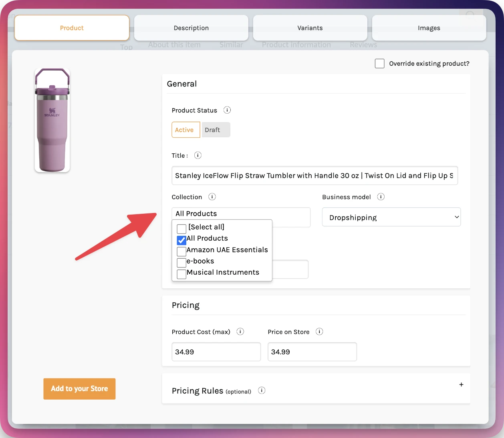Click the Price on Store info icon
The height and width of the screenshot is (438, 504).
pyautogui.click(x=319, y=332)
